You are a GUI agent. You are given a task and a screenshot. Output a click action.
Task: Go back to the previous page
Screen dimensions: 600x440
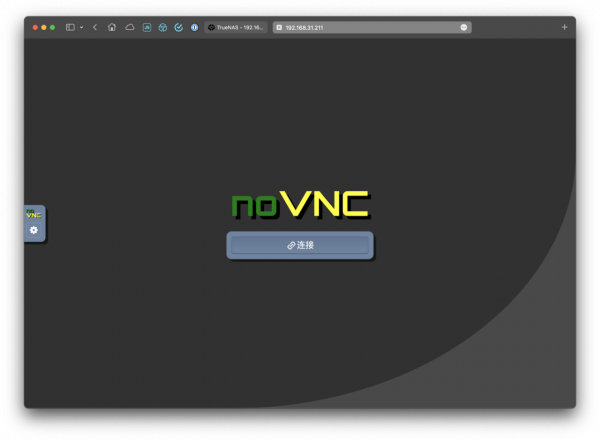(x=95, y=27)
